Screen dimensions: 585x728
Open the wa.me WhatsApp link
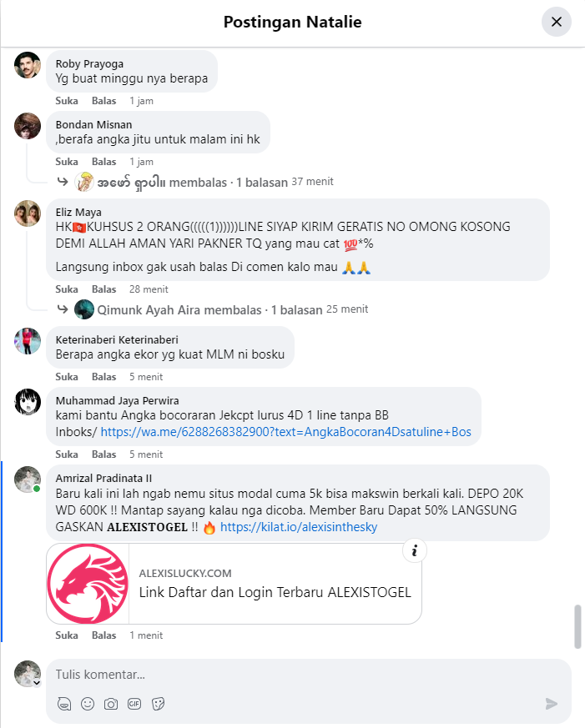(x=285, y=432)
